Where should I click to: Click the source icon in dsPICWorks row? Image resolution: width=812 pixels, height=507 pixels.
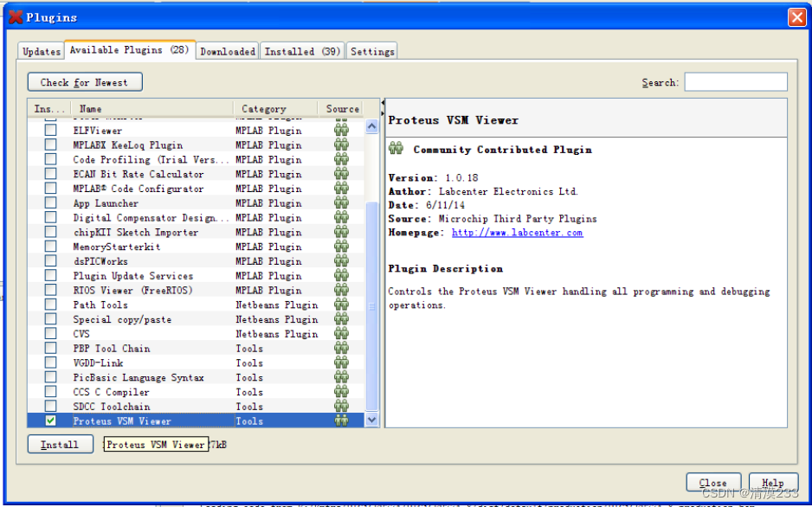coord(341,261)
